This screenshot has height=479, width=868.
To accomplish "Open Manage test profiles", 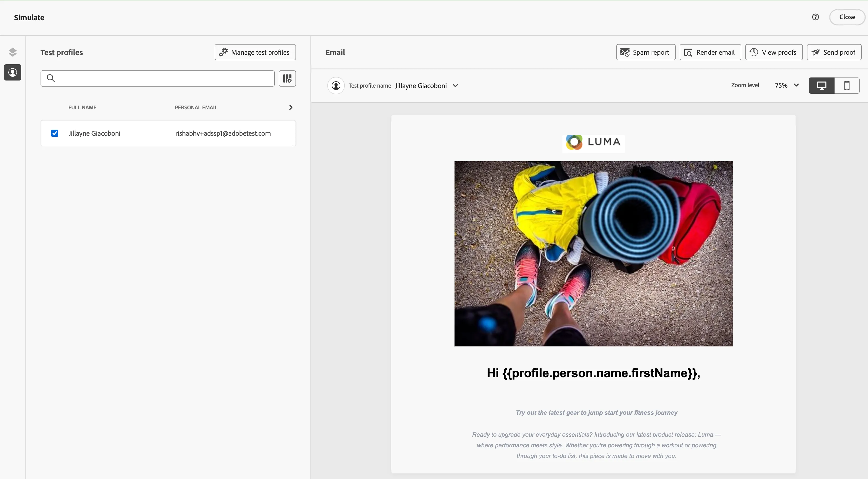I will coord(255,52).
